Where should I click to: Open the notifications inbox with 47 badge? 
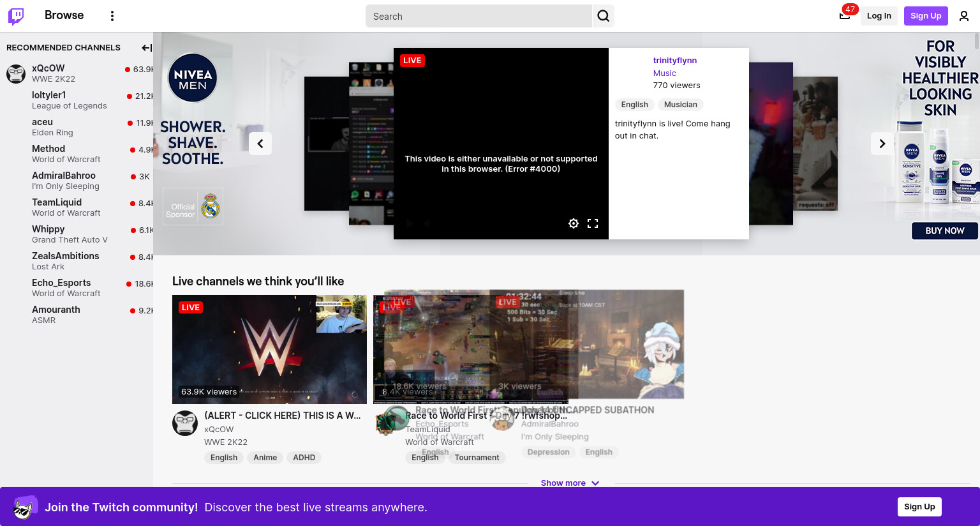pos(845,16)
